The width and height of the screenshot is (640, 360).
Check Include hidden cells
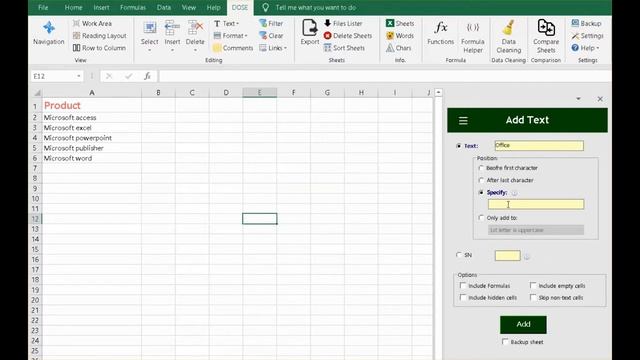click(463, 298)
